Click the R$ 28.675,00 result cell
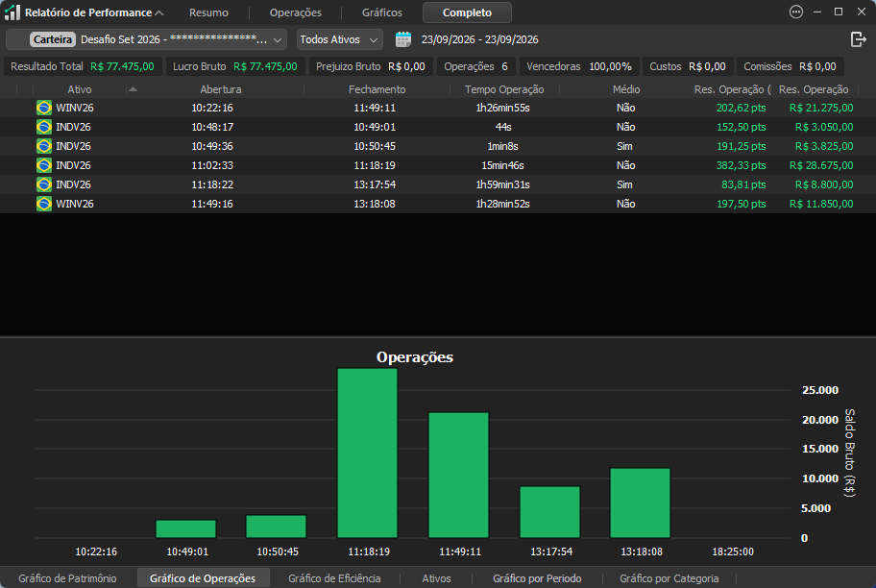This screenshot has width=876, height=588. point(821,165)
